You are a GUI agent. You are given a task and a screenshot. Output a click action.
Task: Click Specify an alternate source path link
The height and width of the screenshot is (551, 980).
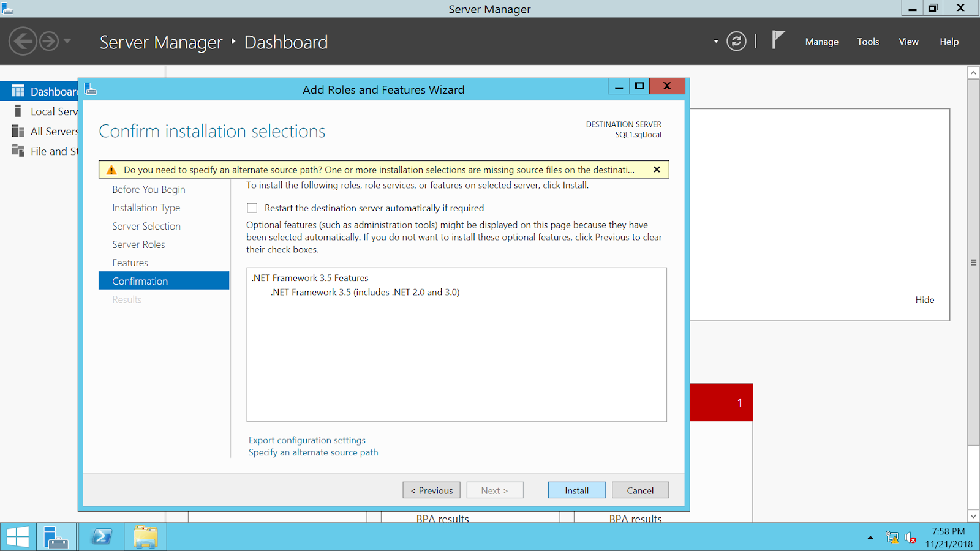[x=313, y=452]
